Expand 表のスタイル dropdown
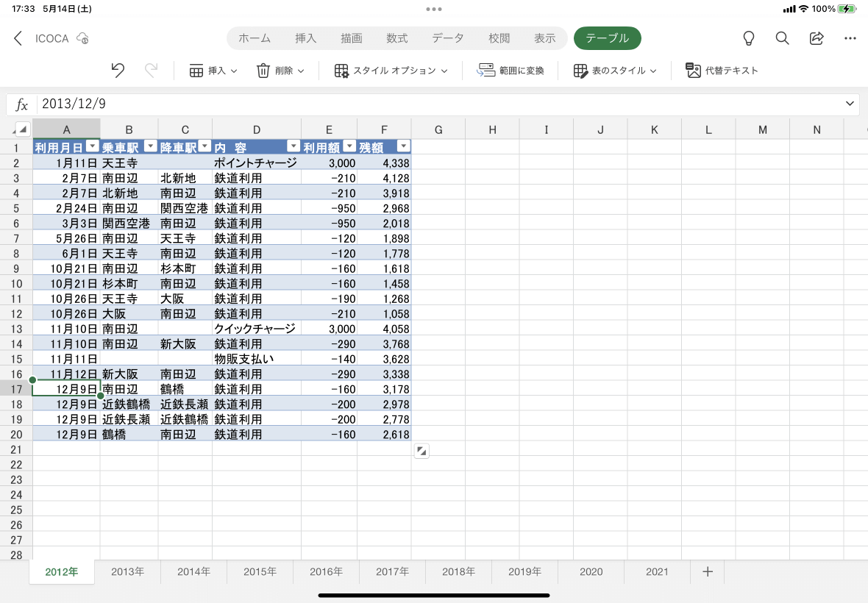The height and width of the screenshot is (603, 868). tap(653, 71)
